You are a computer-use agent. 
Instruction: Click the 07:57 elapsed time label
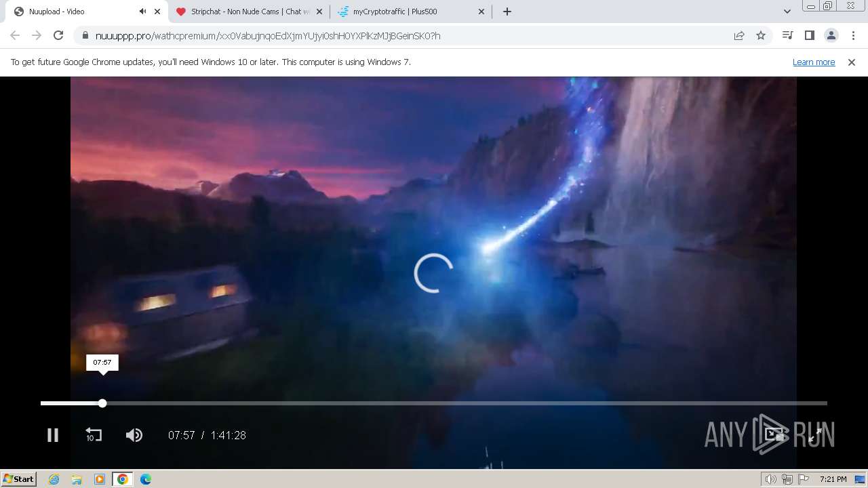tap(181, 435)
